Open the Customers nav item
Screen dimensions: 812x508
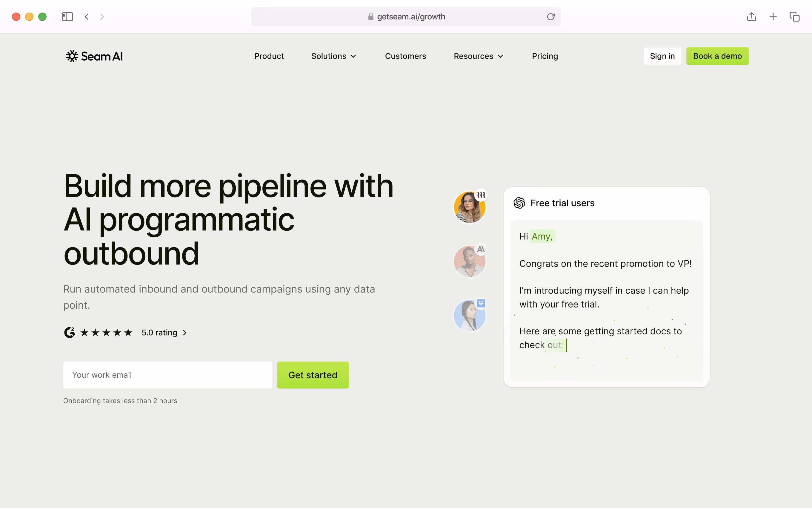tap(405, 56)
